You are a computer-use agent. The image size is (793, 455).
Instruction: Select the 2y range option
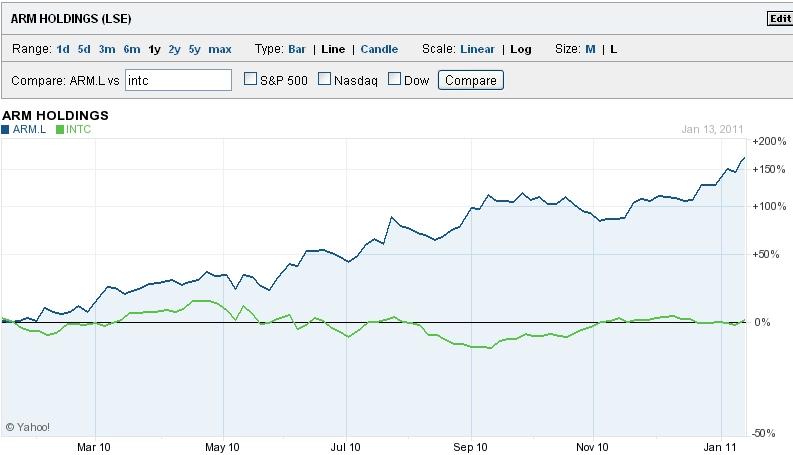pyautogui.click(x=174, y=50)
